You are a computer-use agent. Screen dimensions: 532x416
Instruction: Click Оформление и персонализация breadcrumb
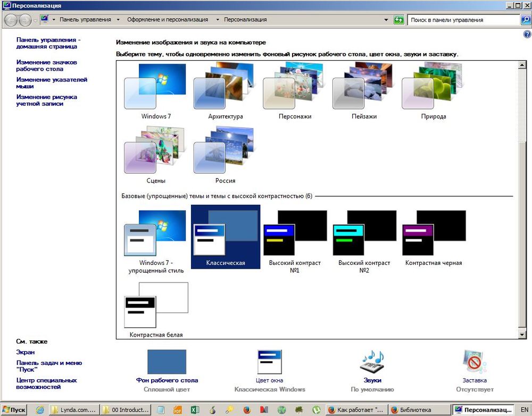pyautogui.click(x=168, y=20)
